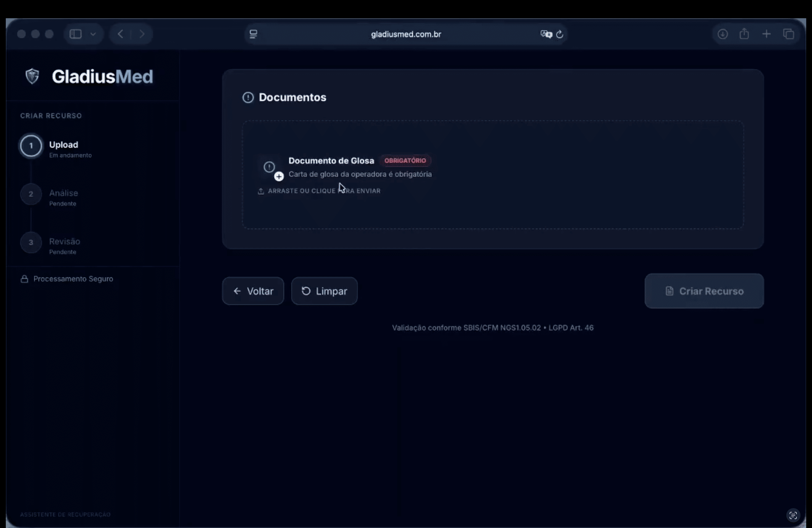Open a new tab with plus icon

click(766, 34)
